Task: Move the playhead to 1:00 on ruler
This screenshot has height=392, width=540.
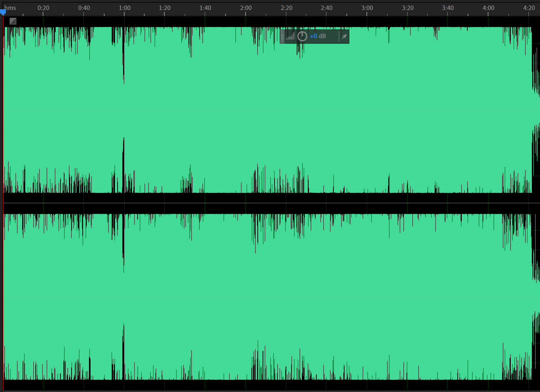Action: 125,8
